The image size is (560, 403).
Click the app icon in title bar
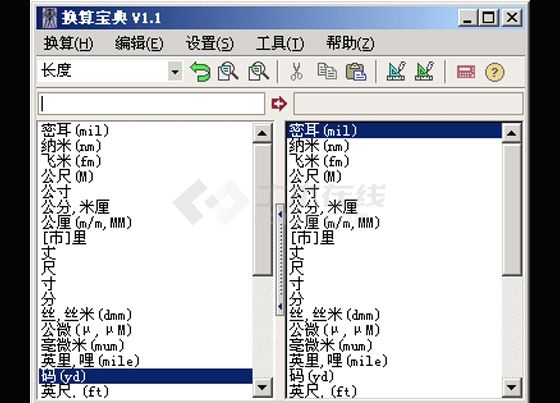click(x=49, y=18)
